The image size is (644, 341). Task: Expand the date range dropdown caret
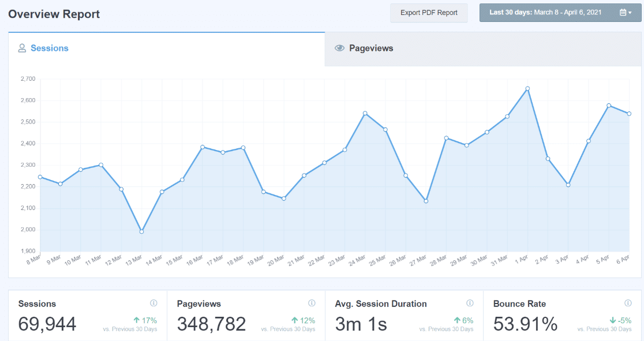630,12
